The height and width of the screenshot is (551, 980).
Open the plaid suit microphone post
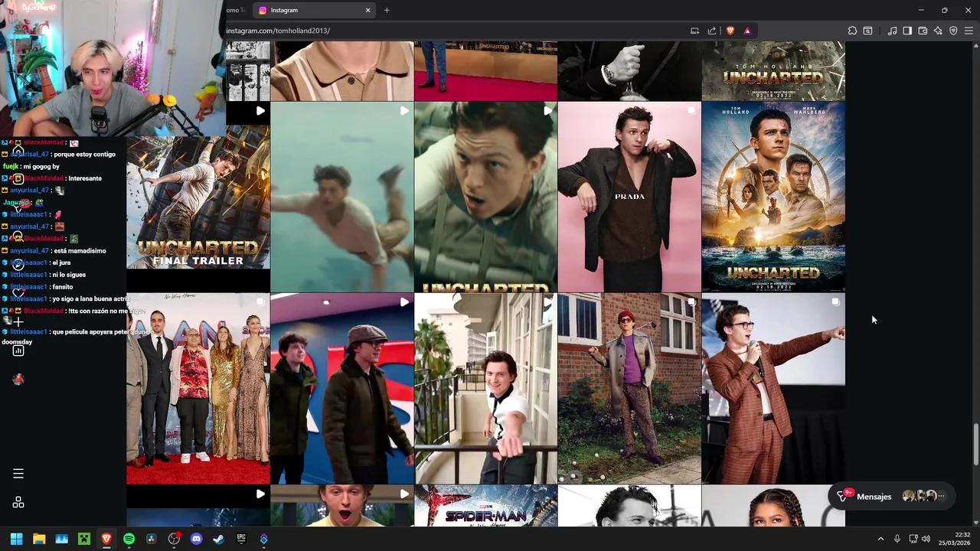(773, 389)
